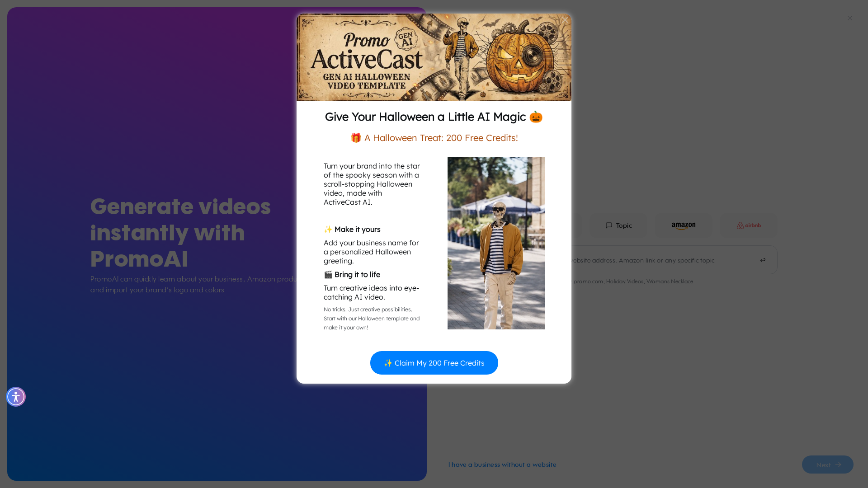Try the Womans Necklace example link

(670, 282)
